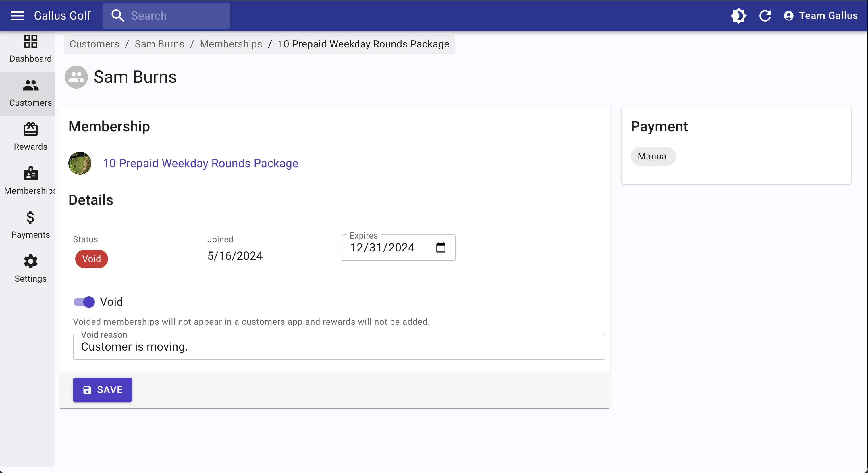Click the Team Gallus account name
Screen dimensions: 868x473
click(828, 16)
